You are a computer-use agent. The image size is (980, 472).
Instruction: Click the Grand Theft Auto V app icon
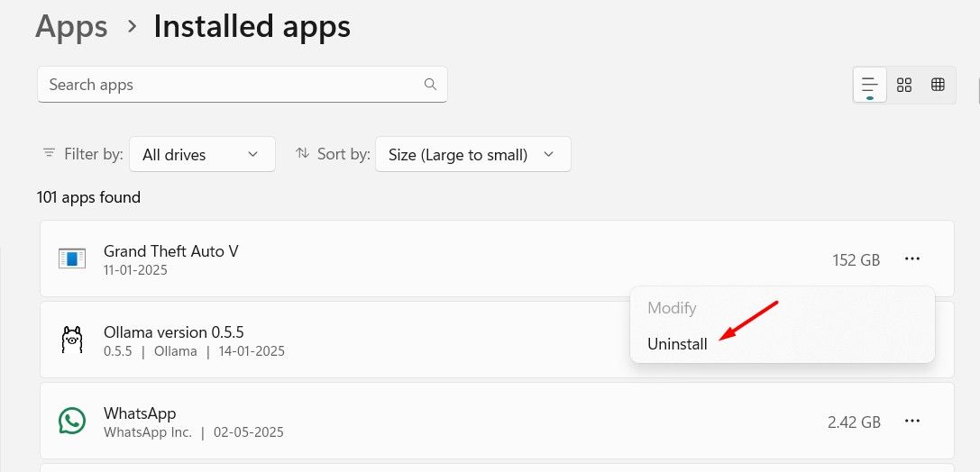[71, 259]
